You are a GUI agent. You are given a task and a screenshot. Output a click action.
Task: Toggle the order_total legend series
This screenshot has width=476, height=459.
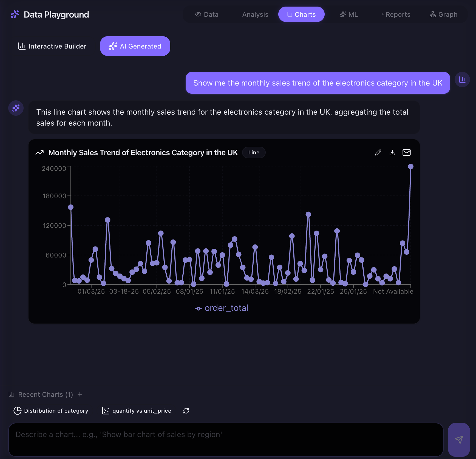coord(221,308)
